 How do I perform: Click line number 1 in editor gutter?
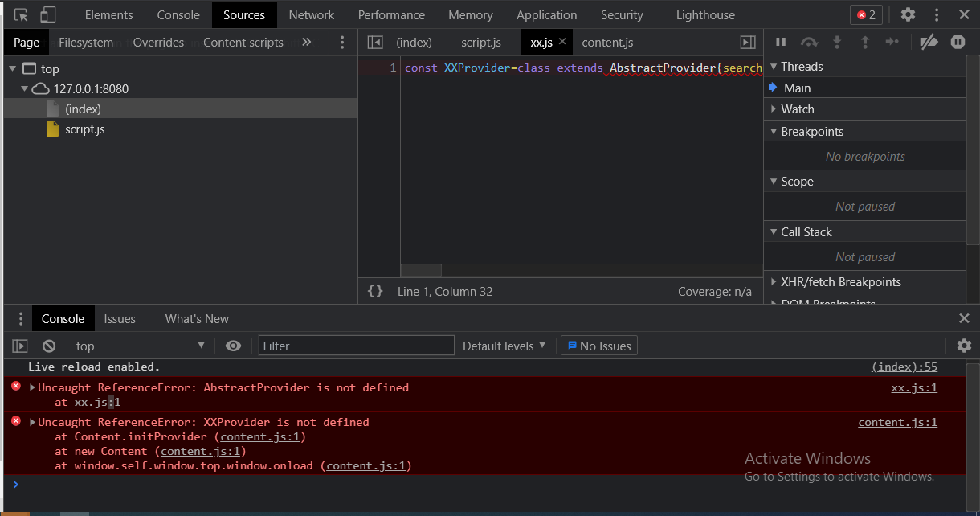[x=393, y=68]
